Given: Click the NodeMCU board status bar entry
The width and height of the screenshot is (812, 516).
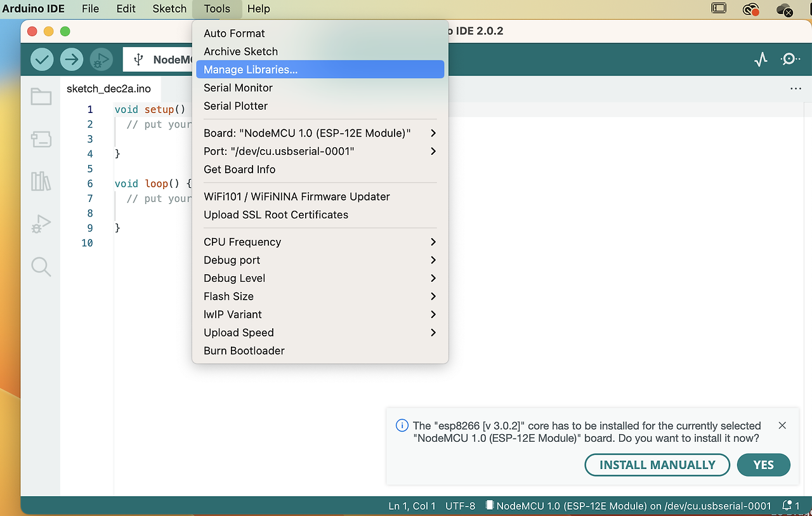Looking at the screenshot, I should click(628, 506).
